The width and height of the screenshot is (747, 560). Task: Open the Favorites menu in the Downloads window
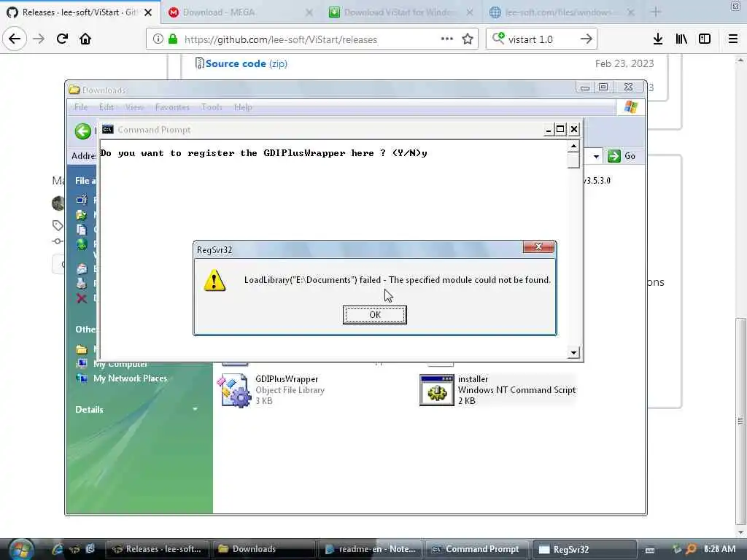click(x=172, y=107)
